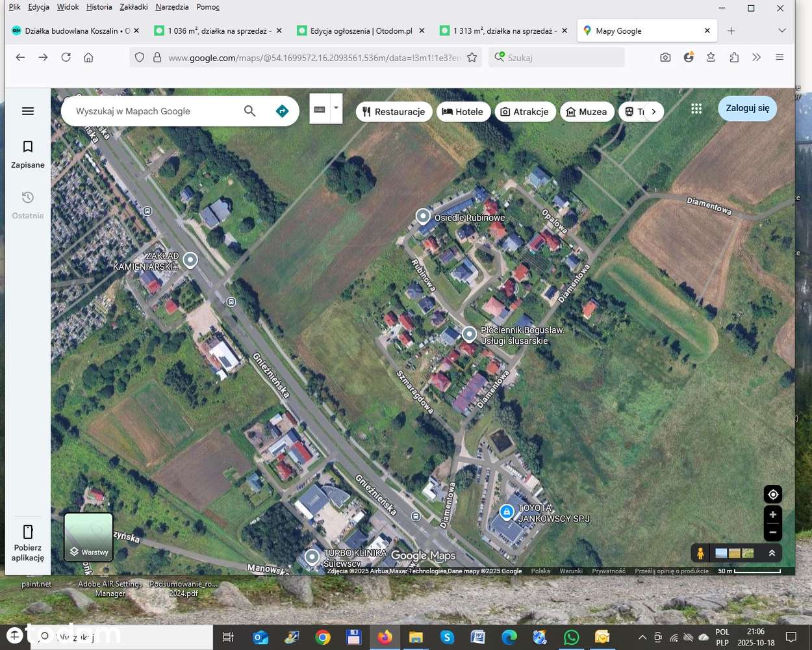Open Firefox application menu
Viewport: 812px width, 650px height.
(x=780, y=57)
